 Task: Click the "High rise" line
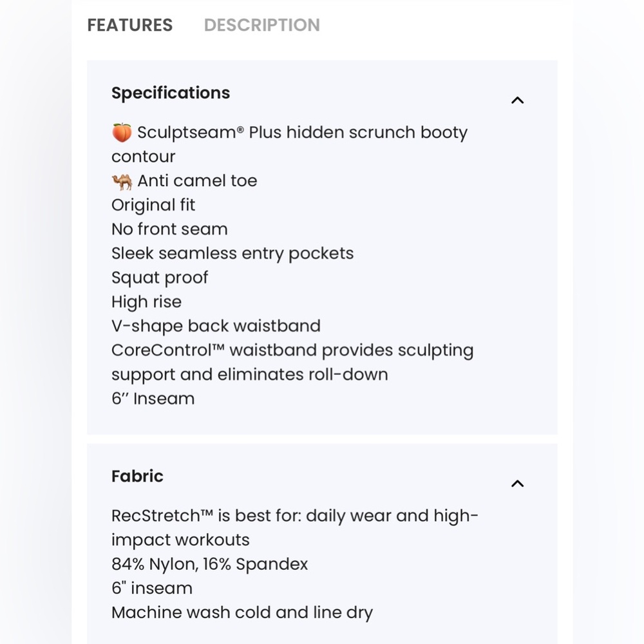146,302
